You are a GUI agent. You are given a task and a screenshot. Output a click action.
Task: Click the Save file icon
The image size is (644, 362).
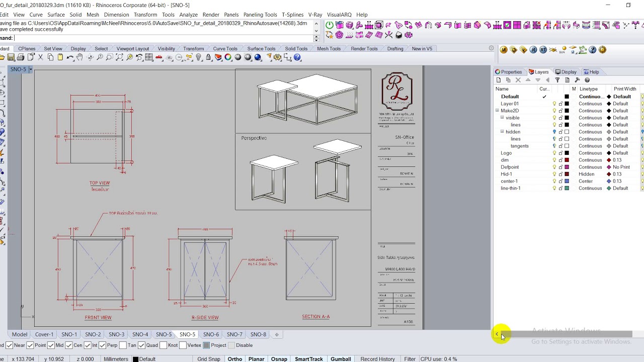[x=11, y=57]
